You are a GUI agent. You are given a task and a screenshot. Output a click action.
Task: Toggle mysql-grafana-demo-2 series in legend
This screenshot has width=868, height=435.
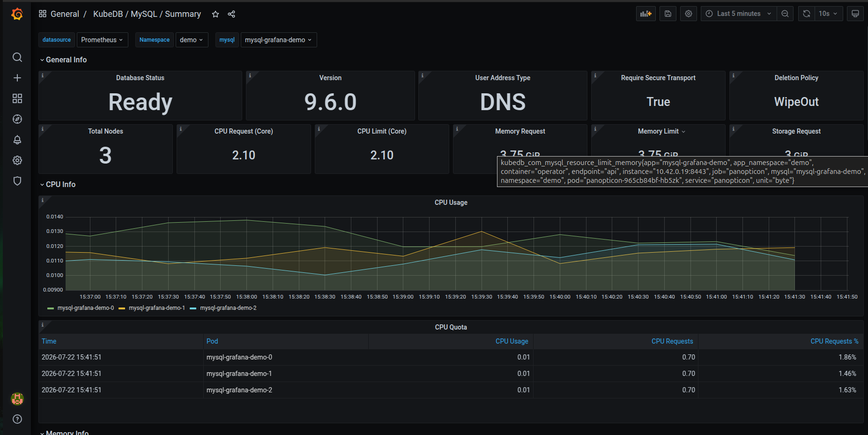point(228,308)
